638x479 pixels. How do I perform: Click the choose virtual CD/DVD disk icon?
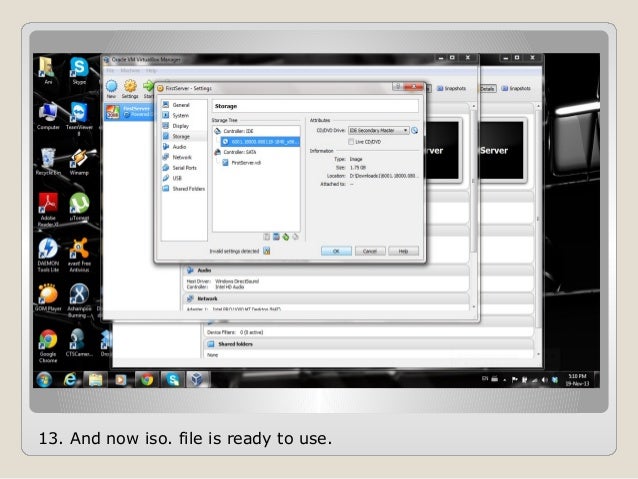pyautogui.click(x=415, y=130)
